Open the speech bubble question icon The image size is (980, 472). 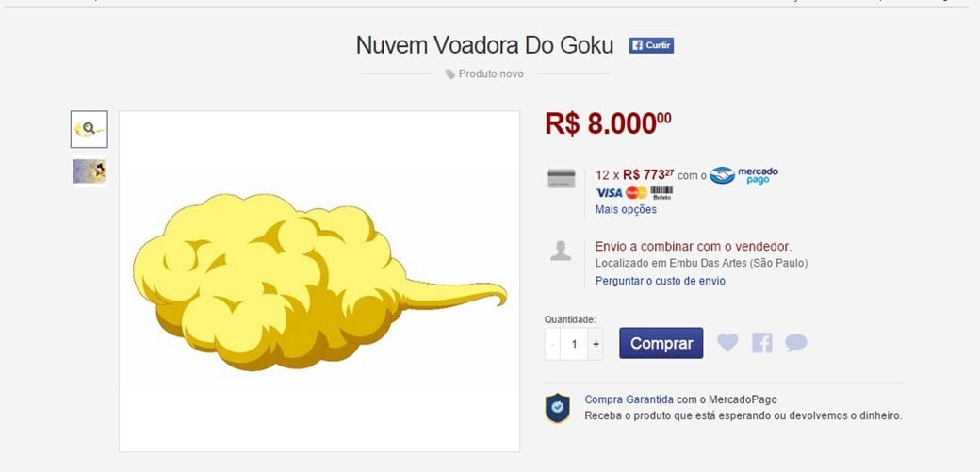(x=796, y=343)
